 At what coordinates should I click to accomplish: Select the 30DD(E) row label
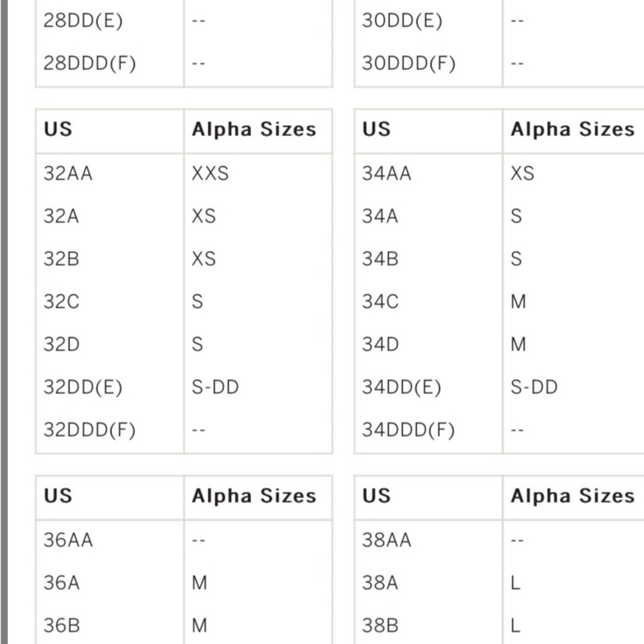tap(402, 21)
